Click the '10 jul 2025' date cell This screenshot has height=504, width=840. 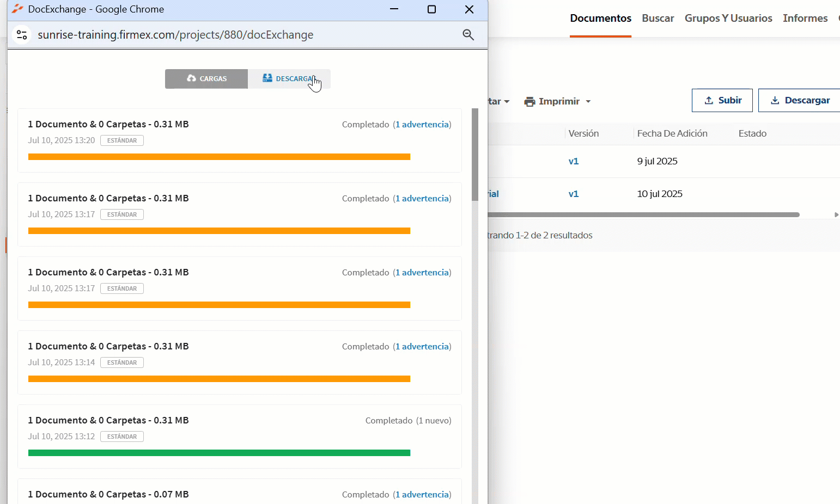coord(660,194)
